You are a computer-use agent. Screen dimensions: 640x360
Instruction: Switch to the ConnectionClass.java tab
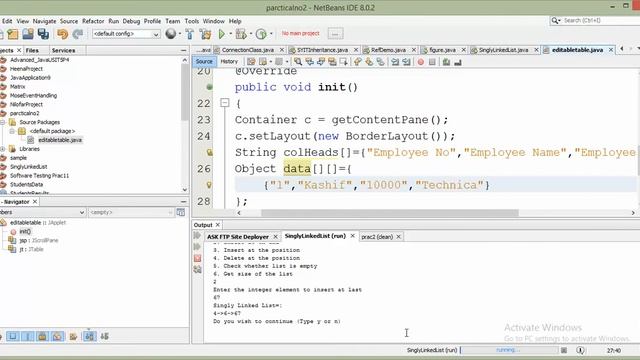247,50
